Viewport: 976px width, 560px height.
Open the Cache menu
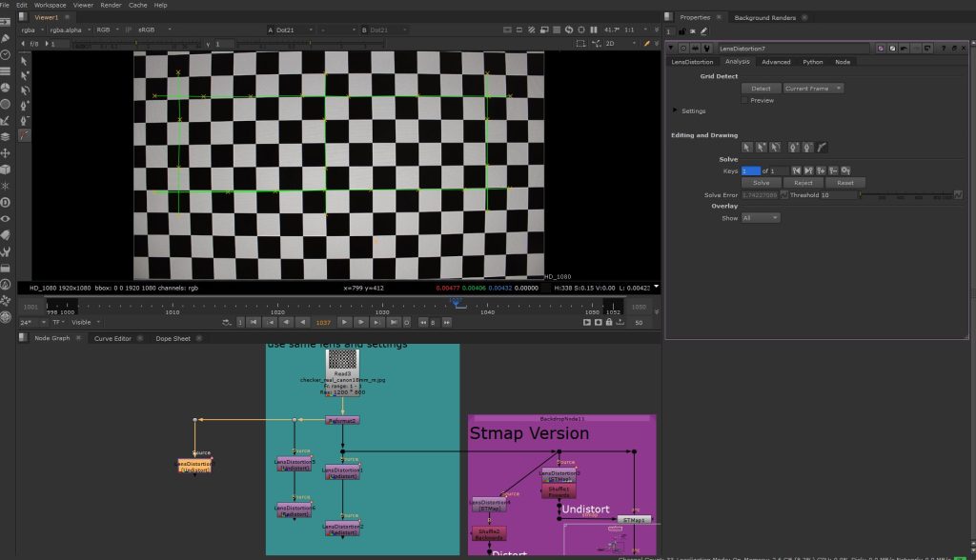tap(137, 5)
